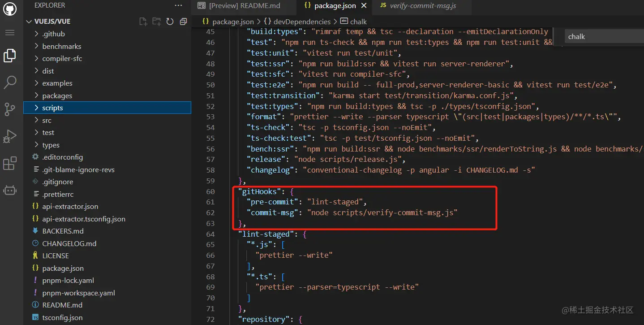The width and height of the screenshot is (644, 325).
Task: Click the "commit-msg" key on line 62
Action: 273,212
